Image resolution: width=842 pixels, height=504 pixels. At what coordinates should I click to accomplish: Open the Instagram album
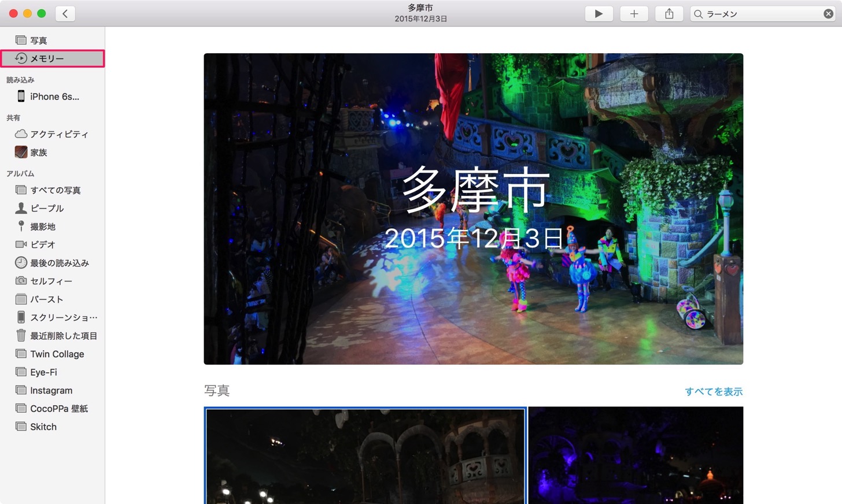[52, 390]
